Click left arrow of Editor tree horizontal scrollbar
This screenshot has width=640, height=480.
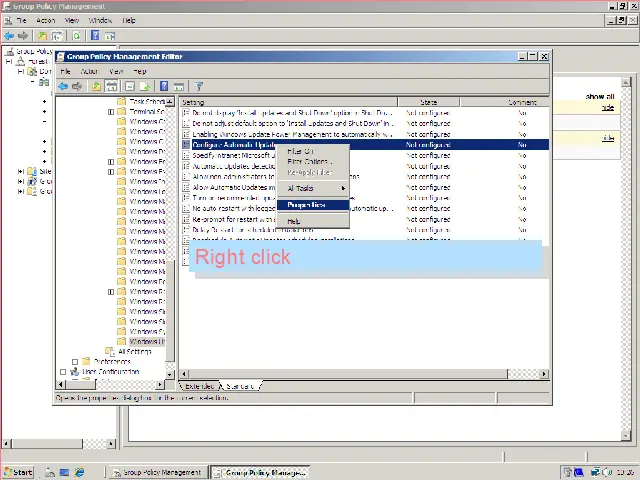pyautogui.click(x=60, y=384)
